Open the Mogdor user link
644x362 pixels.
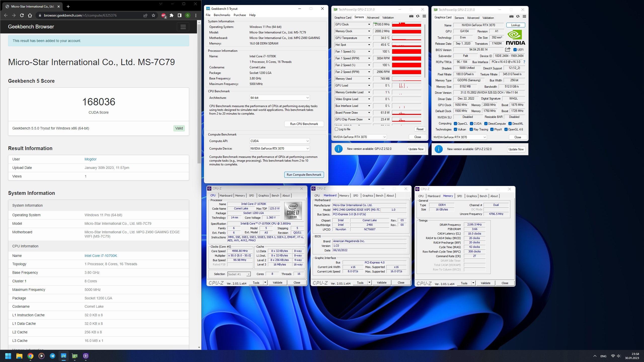click(x=91, y=159)
